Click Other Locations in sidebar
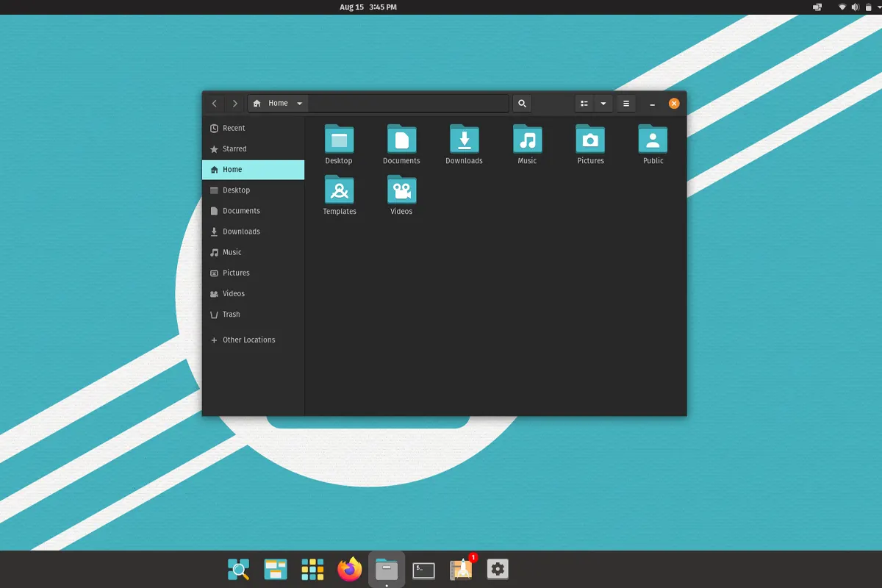This screenshot has width=882, height=588. coord(248,340)
